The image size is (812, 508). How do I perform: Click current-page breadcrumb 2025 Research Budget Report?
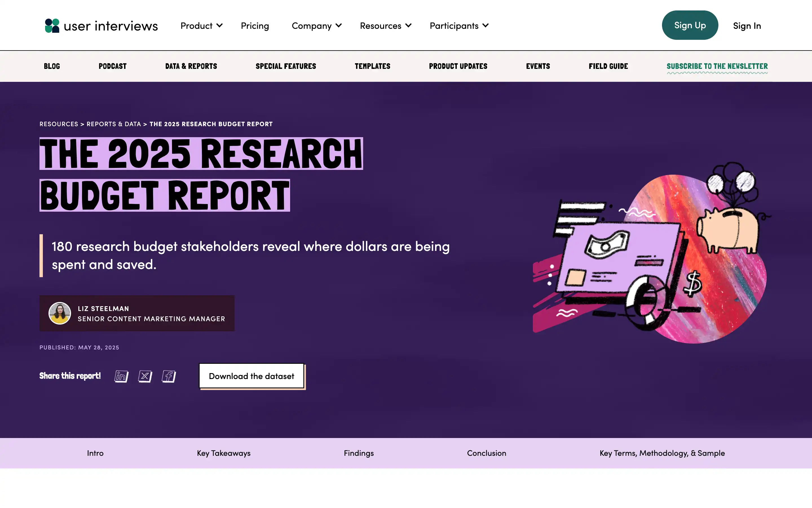pyautogui.click(x=211, y=124)
